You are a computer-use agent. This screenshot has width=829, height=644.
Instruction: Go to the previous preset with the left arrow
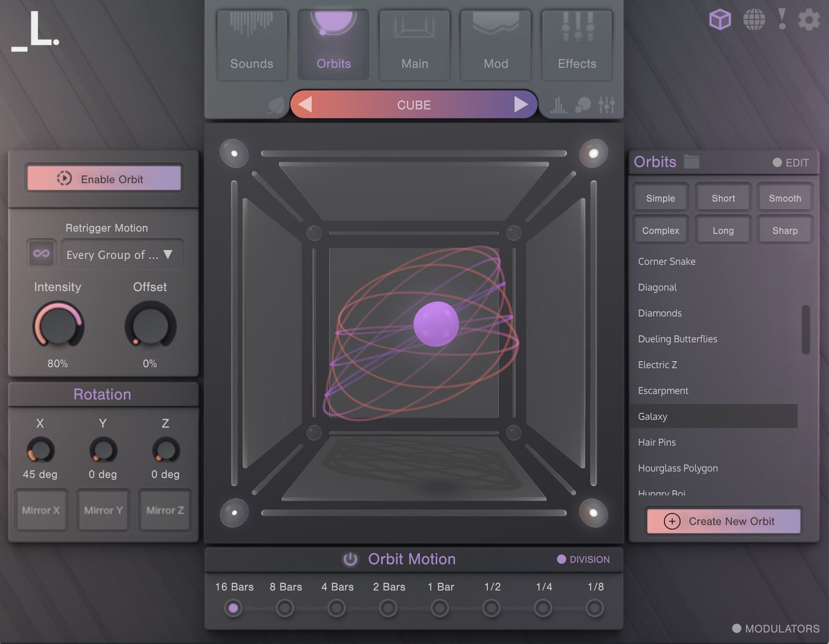click(305, 104)
